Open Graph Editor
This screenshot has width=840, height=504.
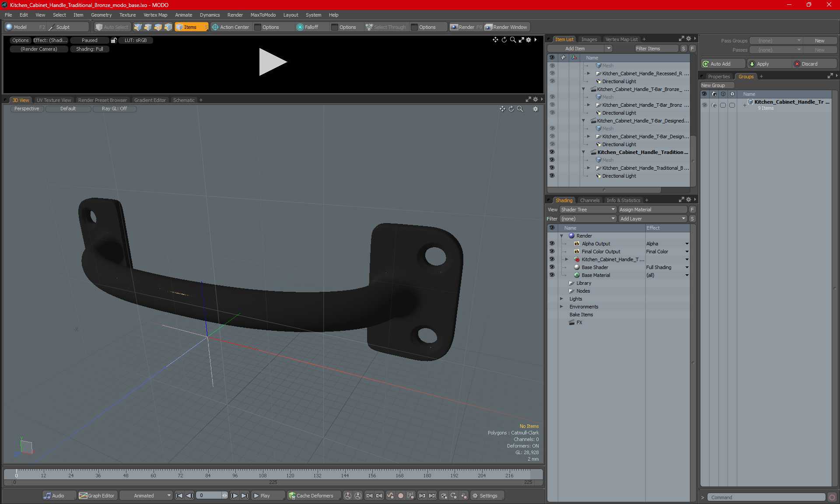pos(97,496)
